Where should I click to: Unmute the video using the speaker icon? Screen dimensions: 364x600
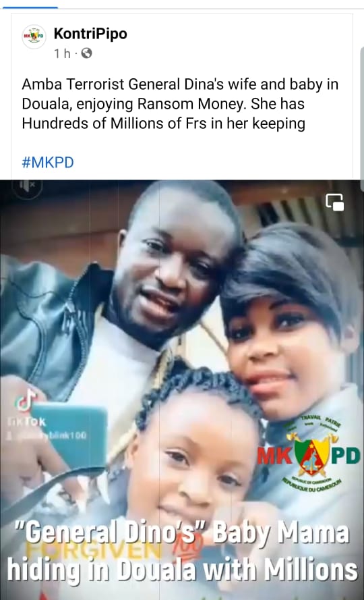27,185
